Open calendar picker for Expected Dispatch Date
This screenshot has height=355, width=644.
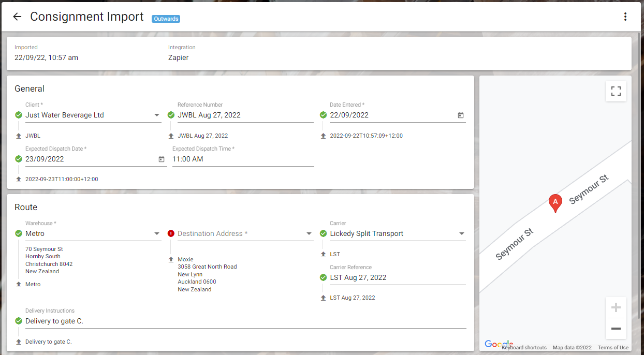pyautogui.click(x=162, y=159)
